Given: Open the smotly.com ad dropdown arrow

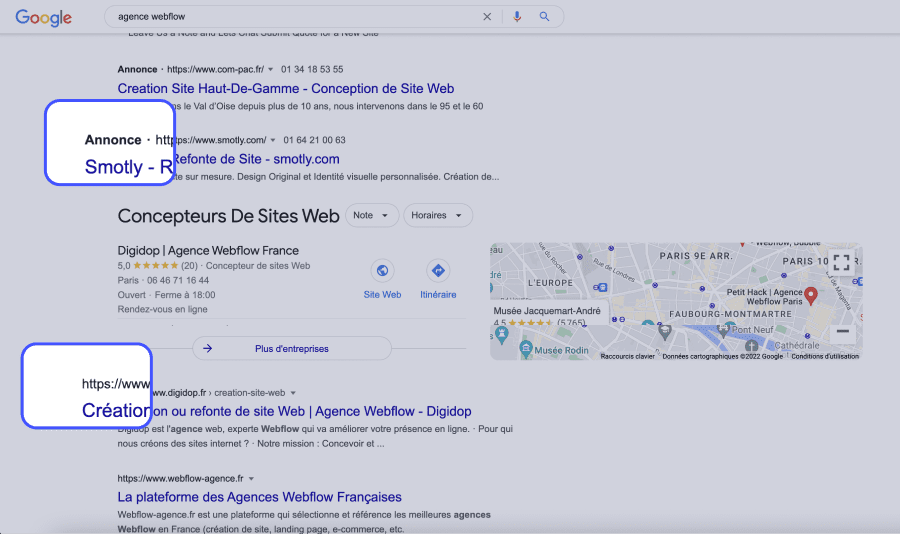Looking at the screenshot, I should [273, 140].
